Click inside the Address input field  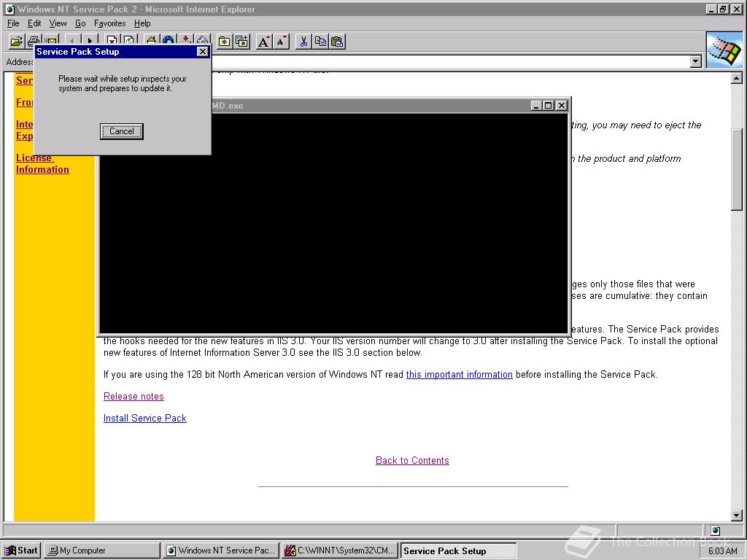click(x=450, y=61)
